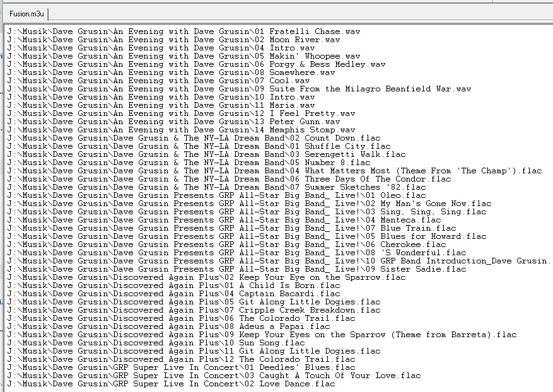The height and width of the screenshot is (392, 553).
Task: Click the line '10 Sun Song.flac'
Action: pos(156,343)
